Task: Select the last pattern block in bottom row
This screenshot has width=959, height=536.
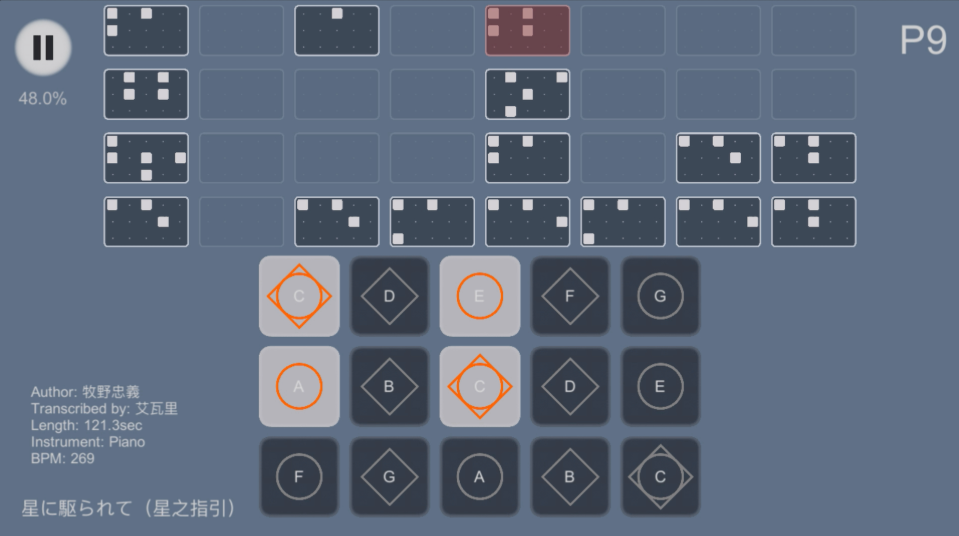Action: pos(813,221)
